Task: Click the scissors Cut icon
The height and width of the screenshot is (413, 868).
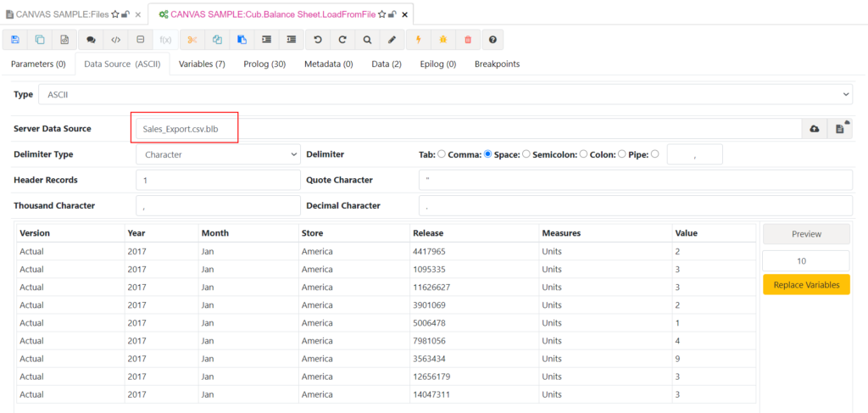Action: coord(192,40)
